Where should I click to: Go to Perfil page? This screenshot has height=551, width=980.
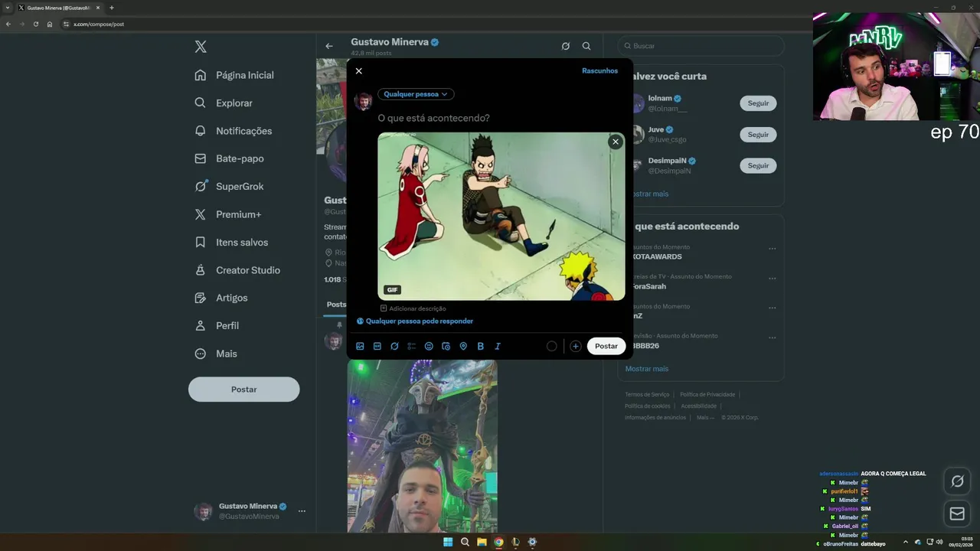coord(217,325)
